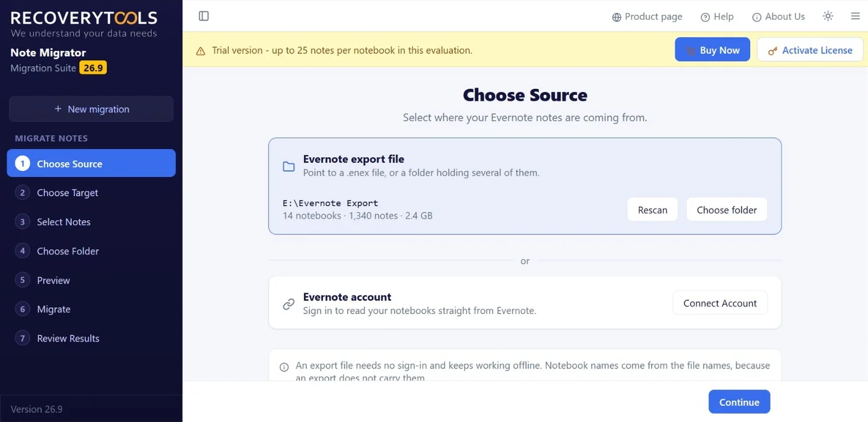Image resolution: width=868 pixels, height=422 pixels.
Task: Click step number 5 circle
Action: pos(22,281)
